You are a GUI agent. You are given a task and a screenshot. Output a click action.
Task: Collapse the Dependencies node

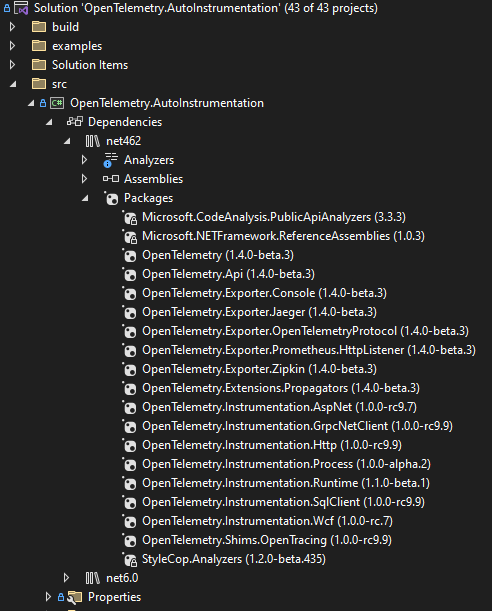(49, 122)
